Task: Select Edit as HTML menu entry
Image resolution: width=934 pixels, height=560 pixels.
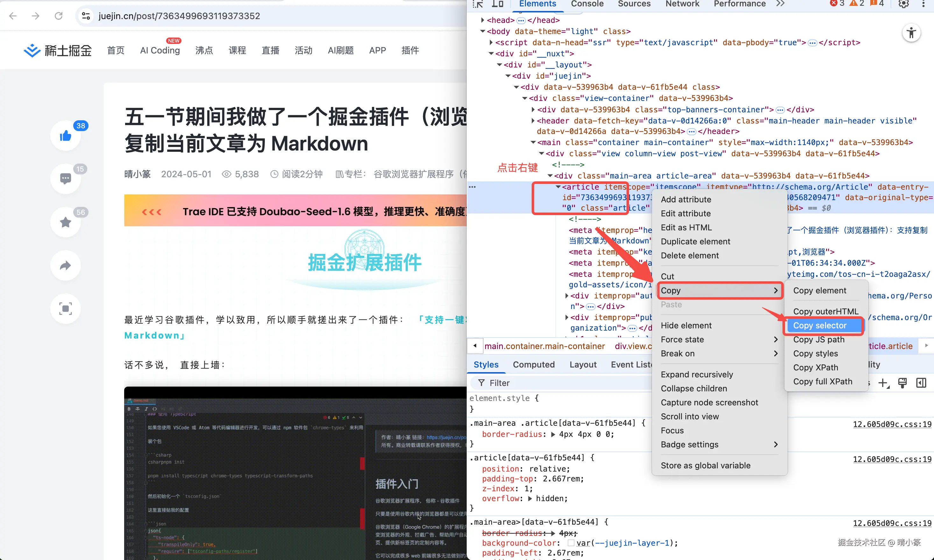Action: pyautogui.click(x=686, y=227)
